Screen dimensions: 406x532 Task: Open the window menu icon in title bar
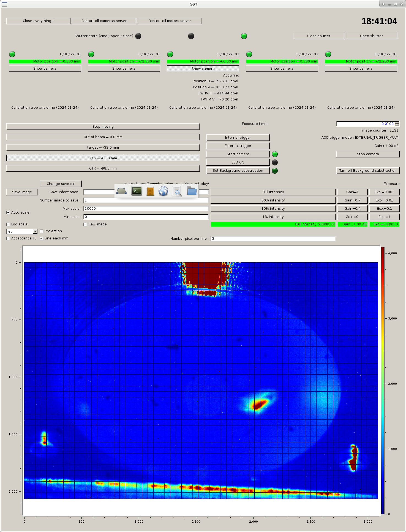[4, 4]
